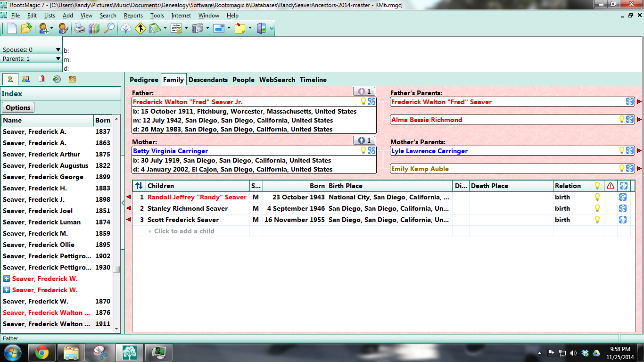The image size is (644, 362).
Task: Open the Tools menu
Action: [157, 16]
